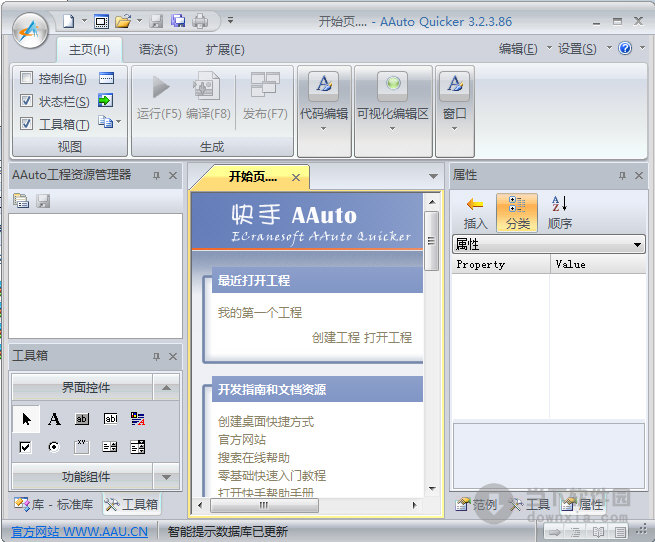Sort properties with 顺序 A-Z icon
This screenshot has width=655, height=542.
point(560,213)
